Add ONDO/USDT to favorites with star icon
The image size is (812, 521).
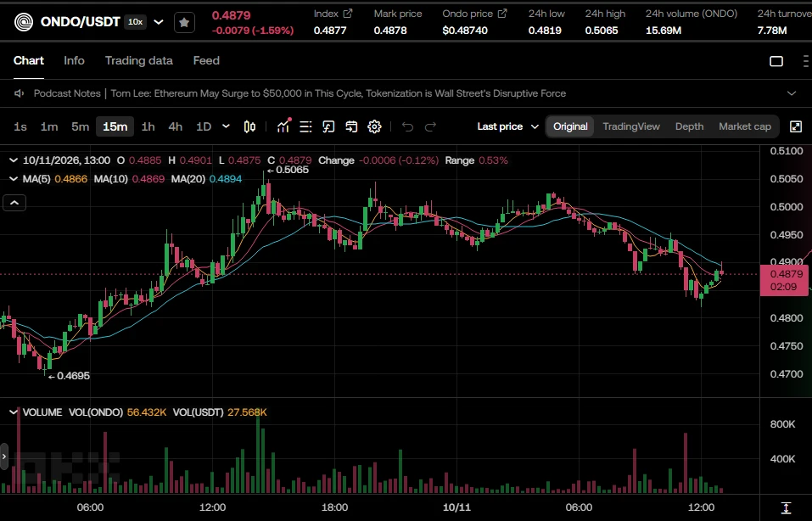click(x=184, y=22)
